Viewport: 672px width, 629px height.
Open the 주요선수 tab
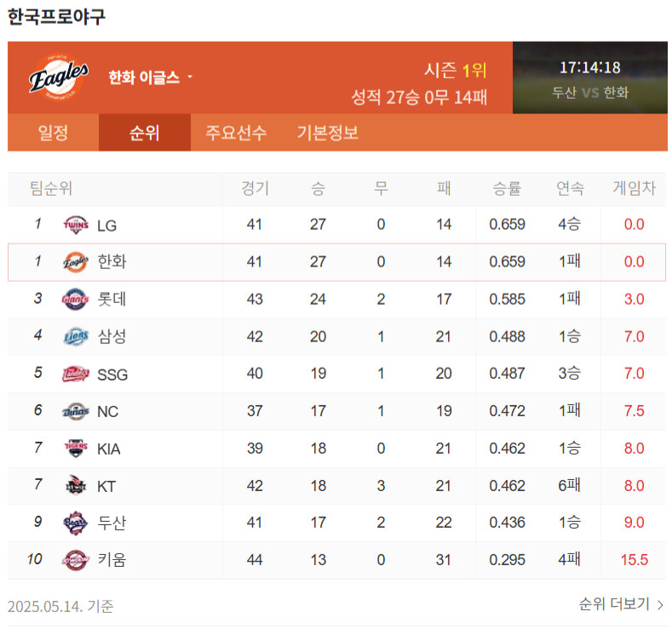pos(236,132)
